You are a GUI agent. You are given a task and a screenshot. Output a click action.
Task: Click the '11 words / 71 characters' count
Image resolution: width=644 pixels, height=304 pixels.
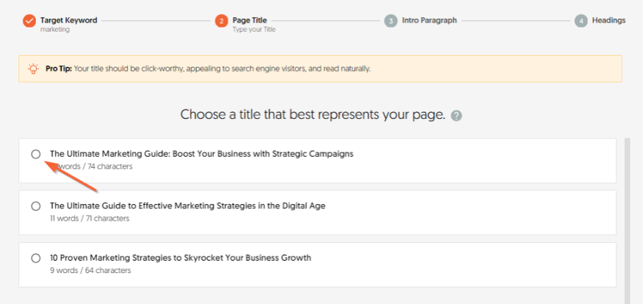(89, 219)
